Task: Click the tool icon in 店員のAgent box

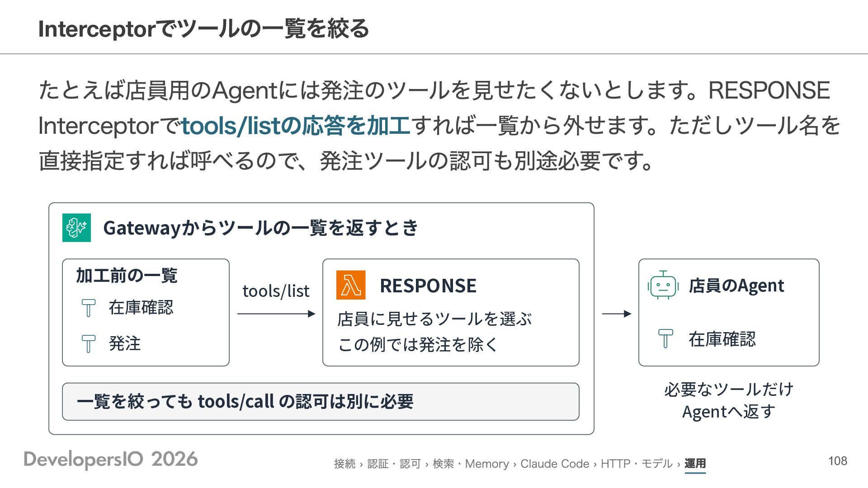Action: click(x=665, y=338)
